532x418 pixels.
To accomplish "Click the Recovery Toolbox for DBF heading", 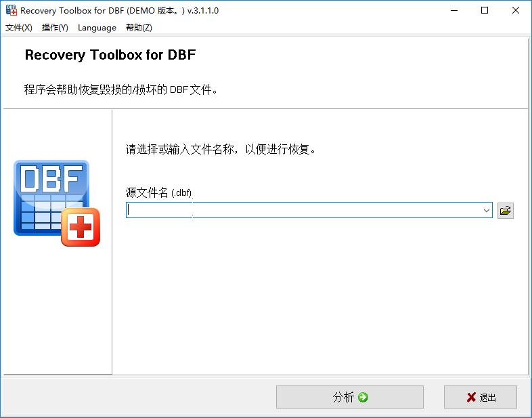I will click(110, 55).
